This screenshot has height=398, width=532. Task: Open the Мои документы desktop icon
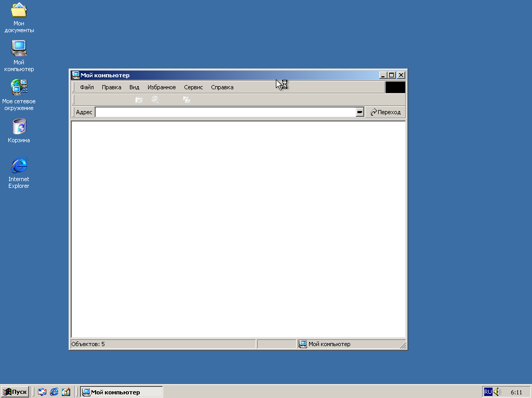[19, 10]
